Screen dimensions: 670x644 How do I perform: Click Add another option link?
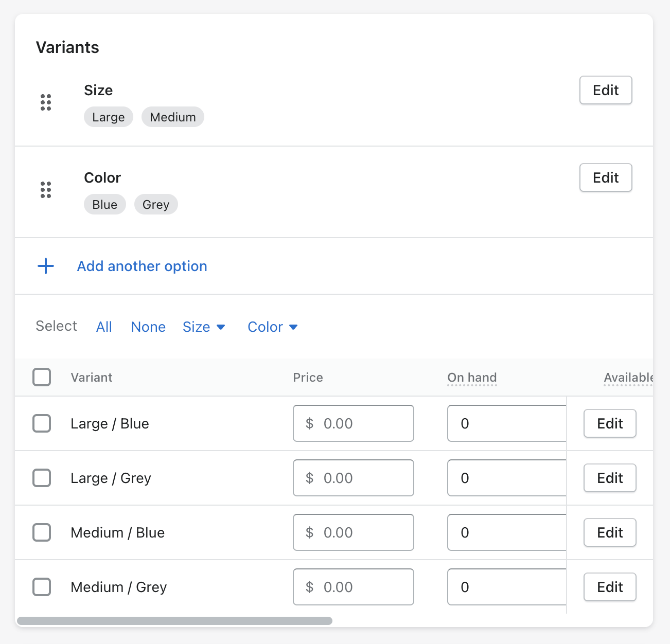tap(142, 266)
